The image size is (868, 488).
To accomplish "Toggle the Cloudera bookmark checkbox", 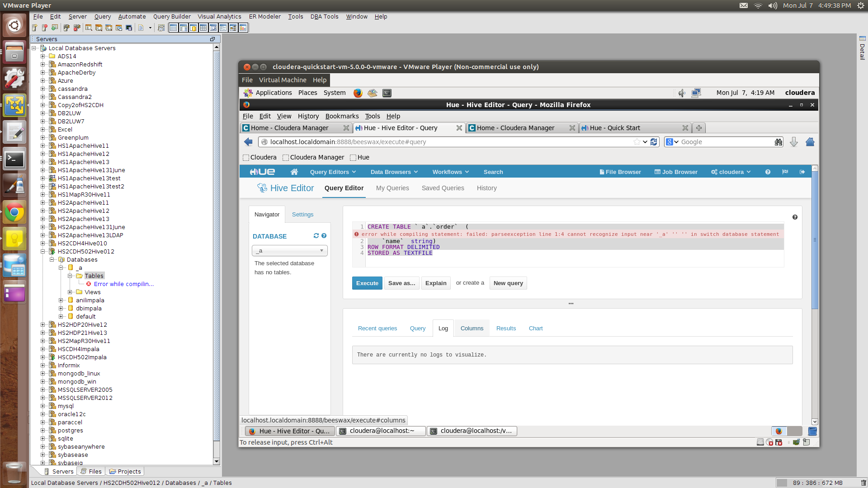I will pos(246,158).
